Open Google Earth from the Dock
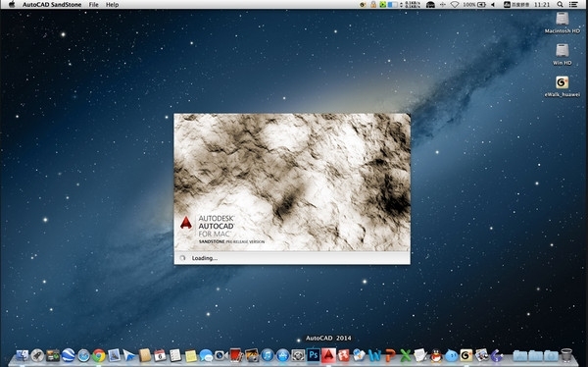This screenshot has width=588, height=367. coord(69,355)
